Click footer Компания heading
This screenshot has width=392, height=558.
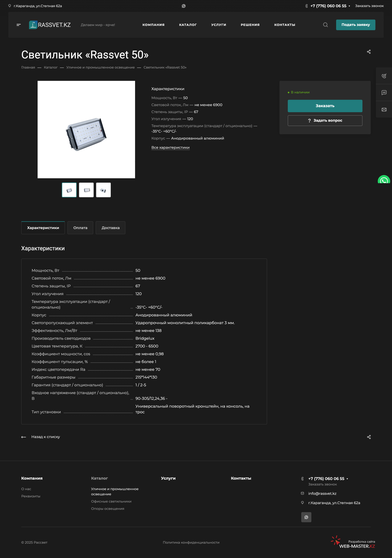point(32,478)
